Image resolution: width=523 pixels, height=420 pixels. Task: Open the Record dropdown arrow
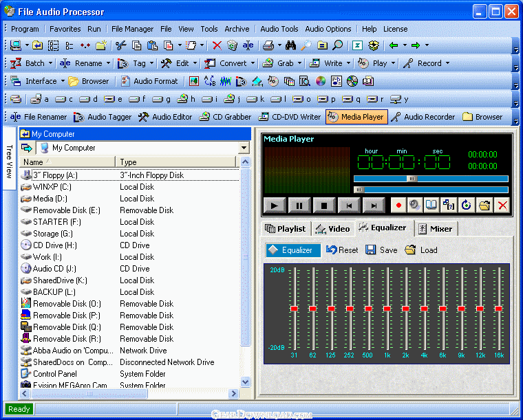click(x=447, y=63)
